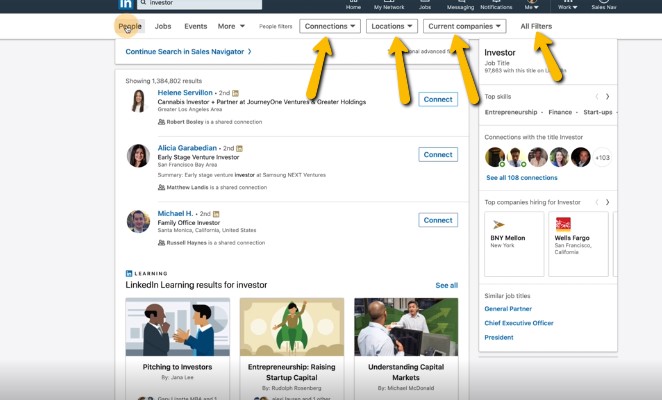Open See all 108 connections link
662x400 pixels.
point(521,177)
